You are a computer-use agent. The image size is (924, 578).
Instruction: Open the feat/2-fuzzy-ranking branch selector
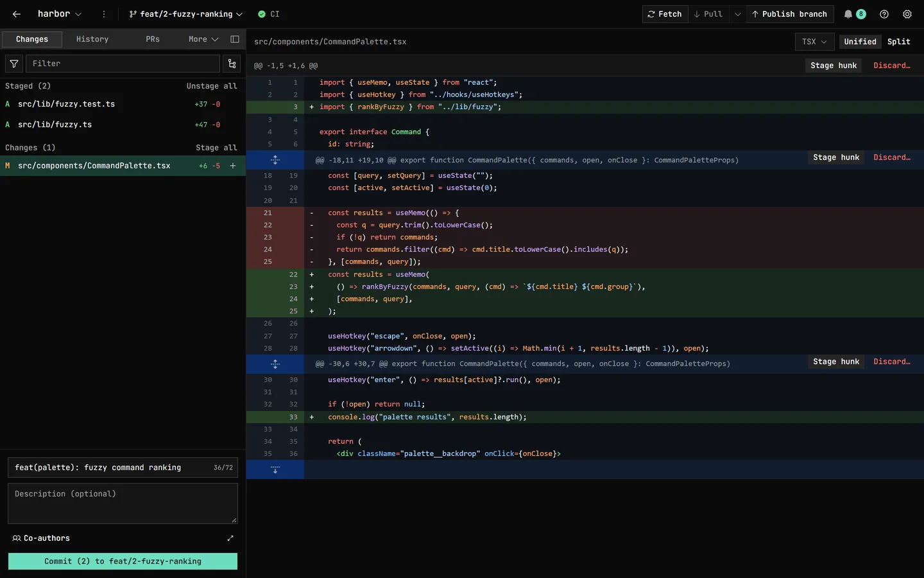pos(185,14)
